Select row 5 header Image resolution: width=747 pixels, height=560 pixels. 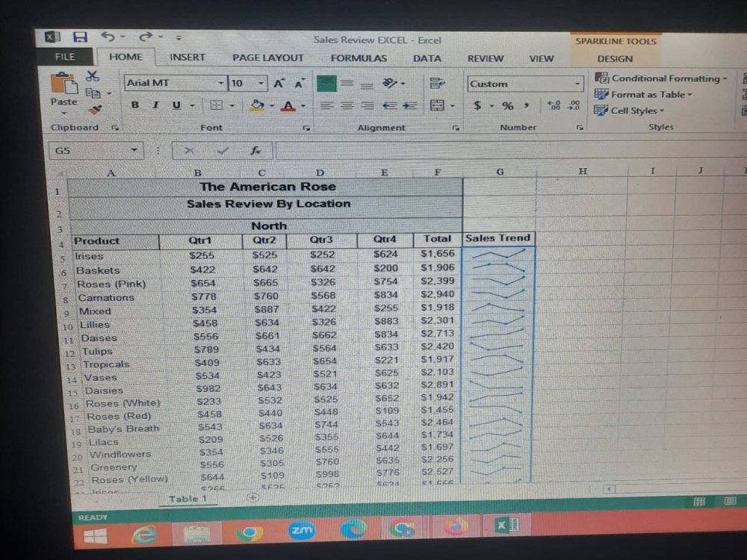click(63, 260)
